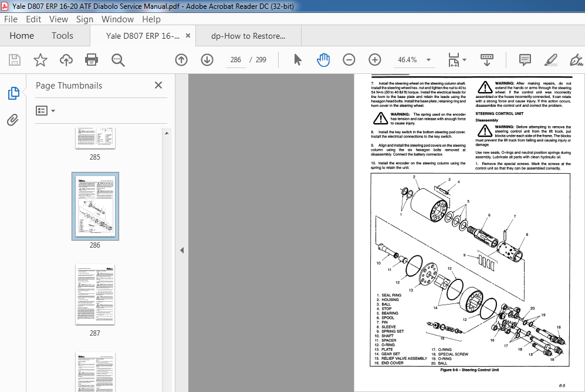Viewport: 585px width, 392px height.
Task: Click the 299 total pages text
Action: tap(261, 60)
